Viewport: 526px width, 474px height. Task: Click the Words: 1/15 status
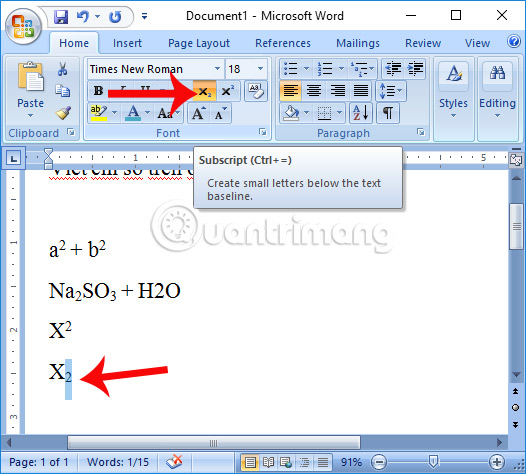[118, 462]
